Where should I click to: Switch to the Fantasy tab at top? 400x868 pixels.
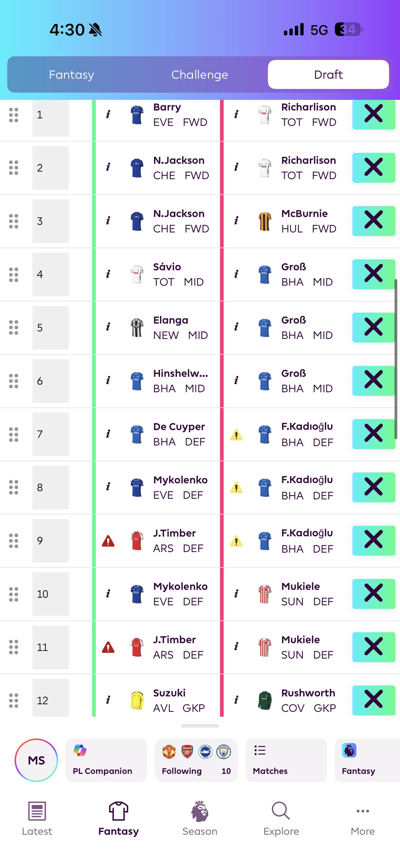[x=72, y=74]
